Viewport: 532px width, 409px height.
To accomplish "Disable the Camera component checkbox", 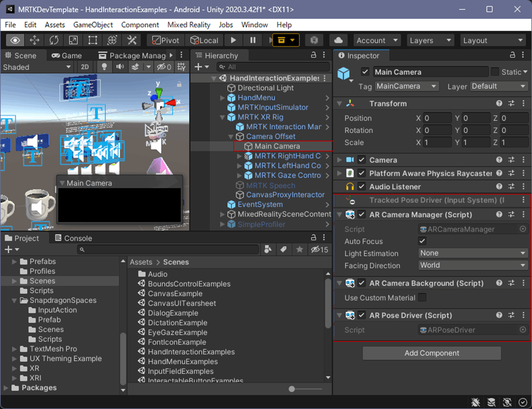I will 362,160.
